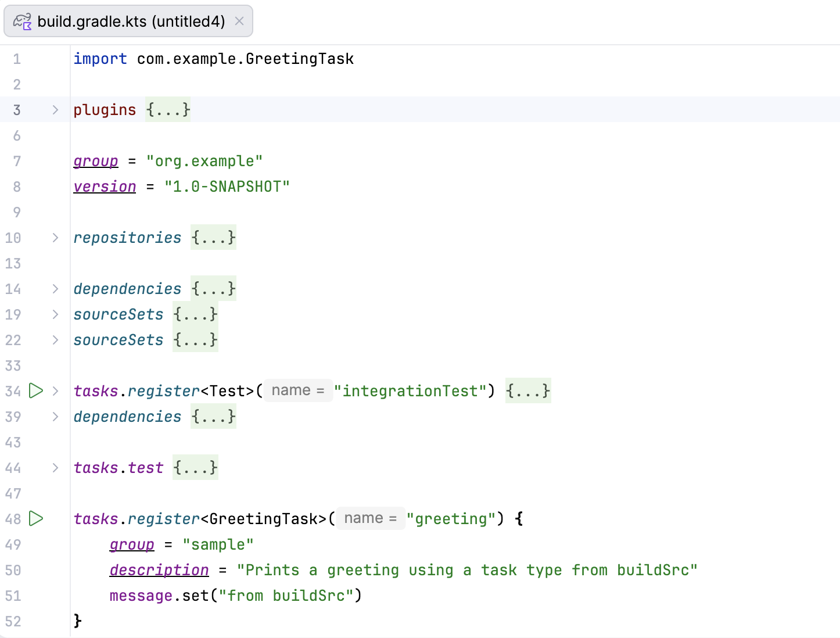Image resolution: width=840 pixels, height=638 pixels.
Task: Click message.set("from buildSrc") text
Action: [236, 596]
